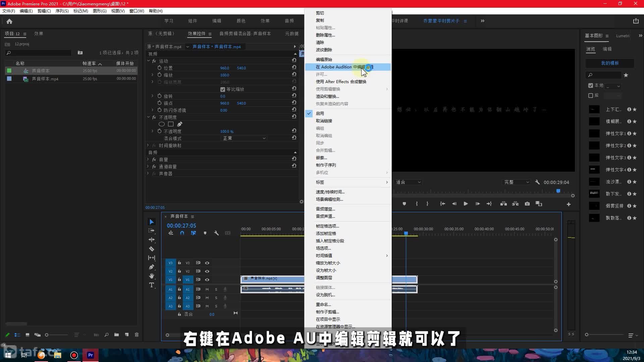This screenshot has width=644, height=362.
Task: Solo audio track A2
Action: [x=216, y=298]
